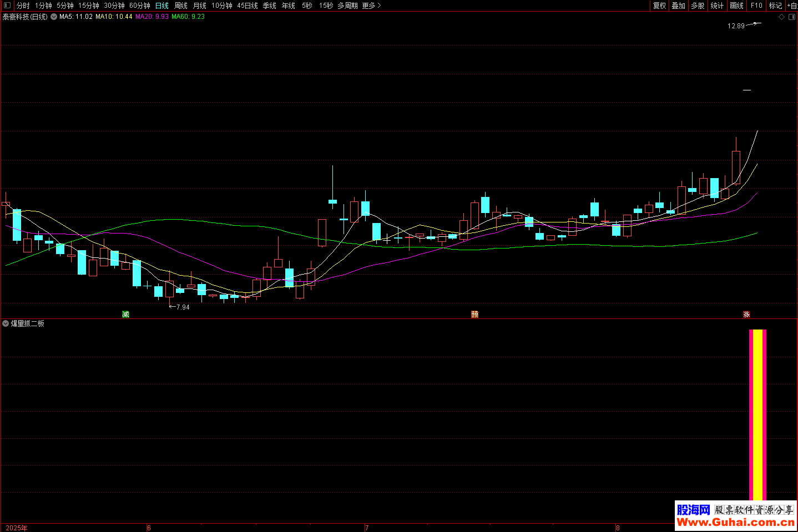Click the MA10: 10.44 label
Screen dimensions: 798x532
click(114, 17)
